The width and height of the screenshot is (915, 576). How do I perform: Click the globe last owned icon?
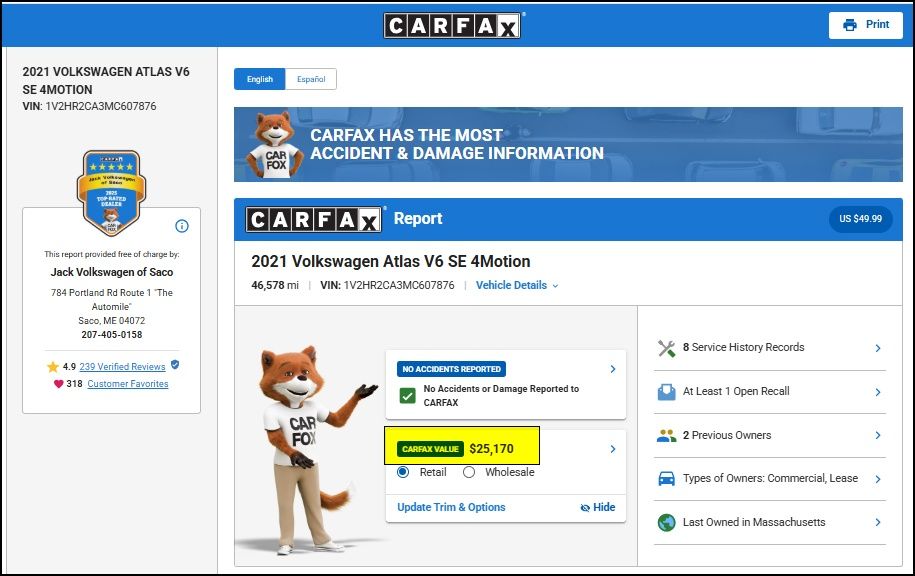(666, 522)
